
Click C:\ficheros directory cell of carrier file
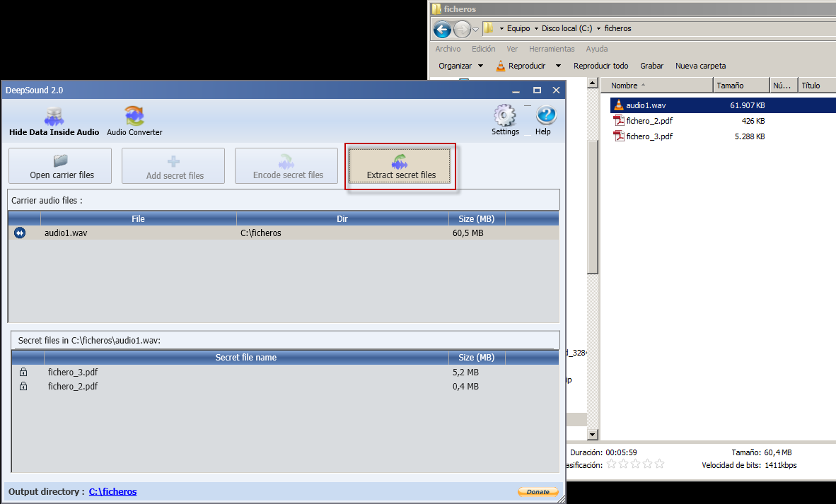tap(261, 233)
